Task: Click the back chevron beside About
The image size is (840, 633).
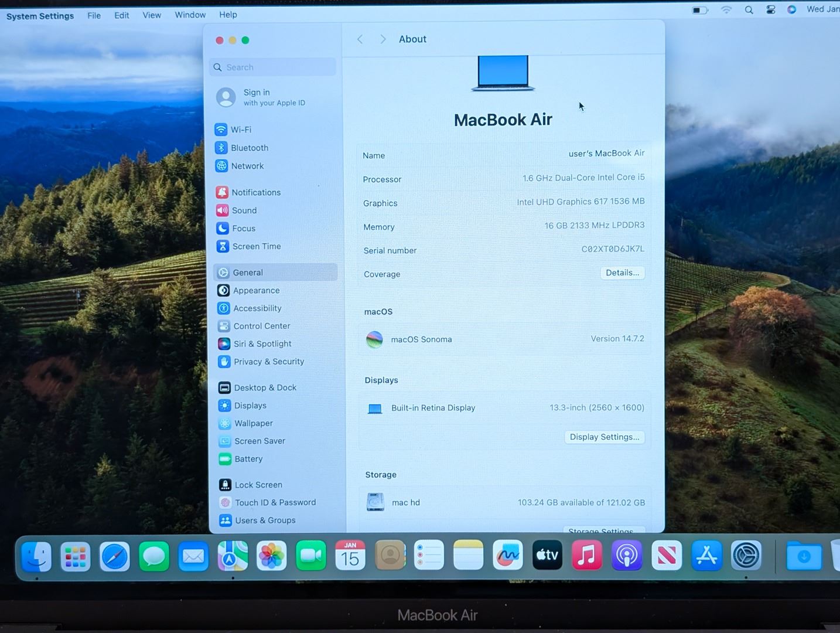Action: [x=360, y=39]
